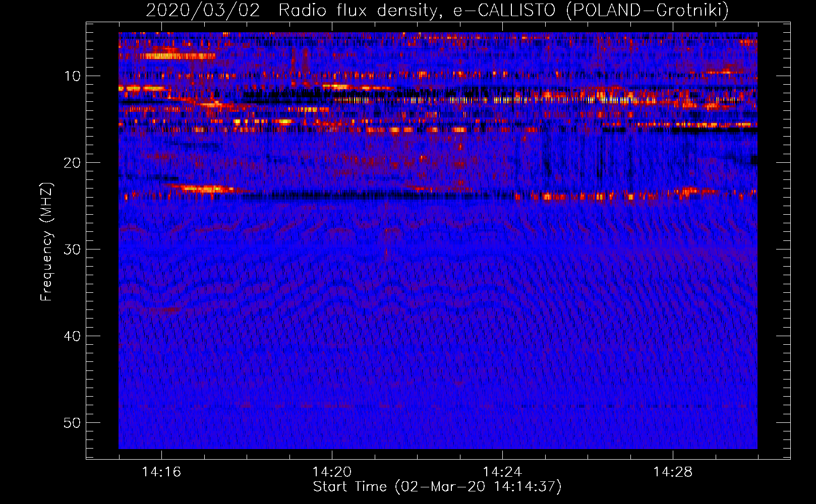Select the 14:16 time tick label

tap(161, 472)
